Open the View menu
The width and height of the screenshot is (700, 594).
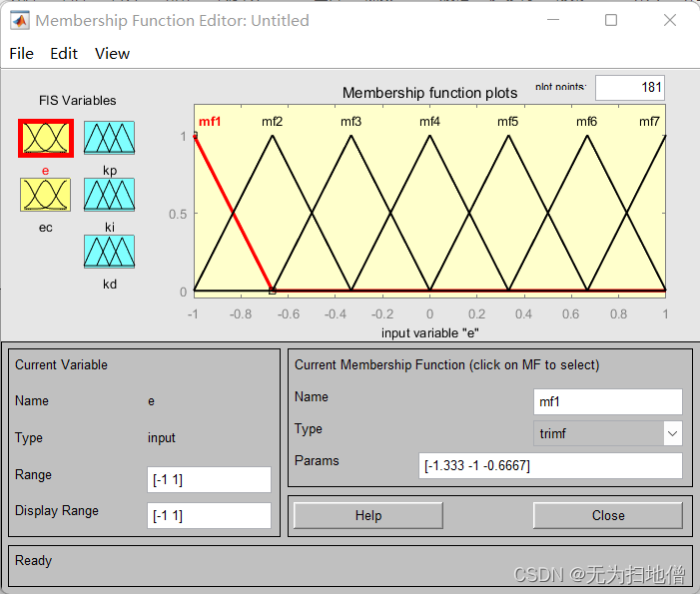point(112,54)
